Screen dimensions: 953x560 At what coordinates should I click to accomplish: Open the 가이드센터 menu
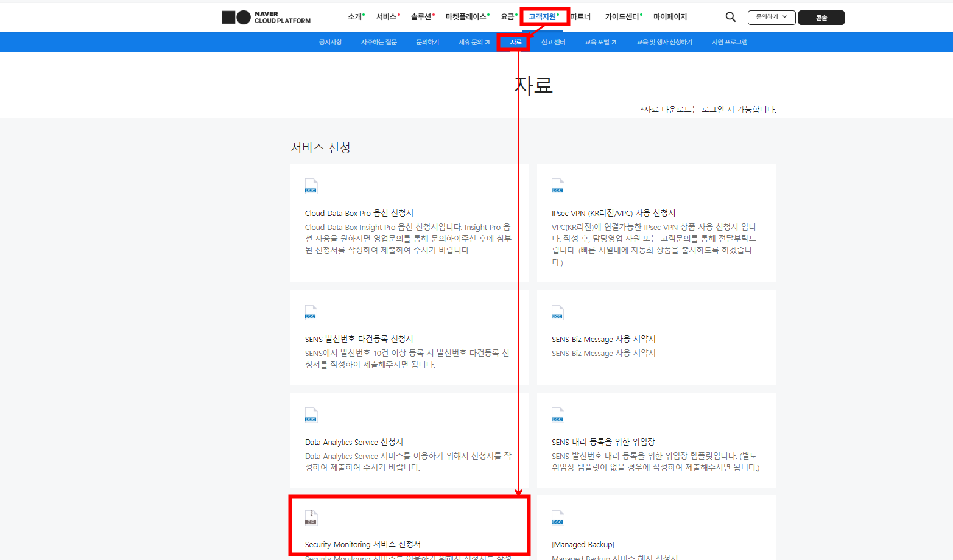[x=624, y=16]
